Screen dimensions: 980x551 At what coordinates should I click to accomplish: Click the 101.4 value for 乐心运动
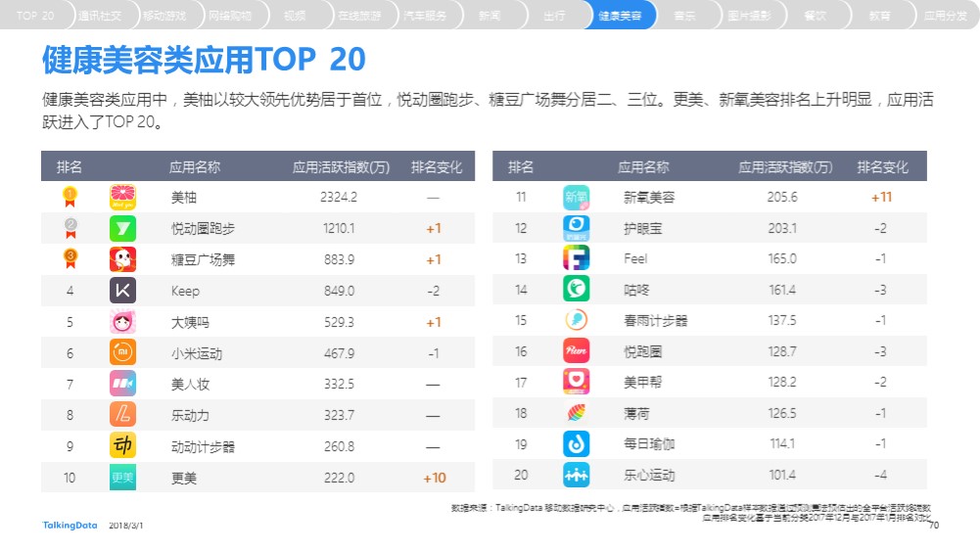pos(782,476)
